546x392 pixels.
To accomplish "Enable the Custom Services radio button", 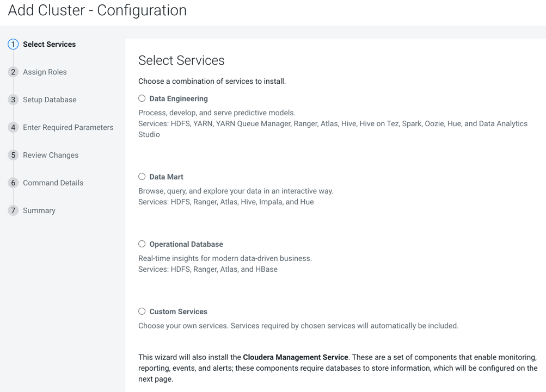I will click(x=142, y=312).
